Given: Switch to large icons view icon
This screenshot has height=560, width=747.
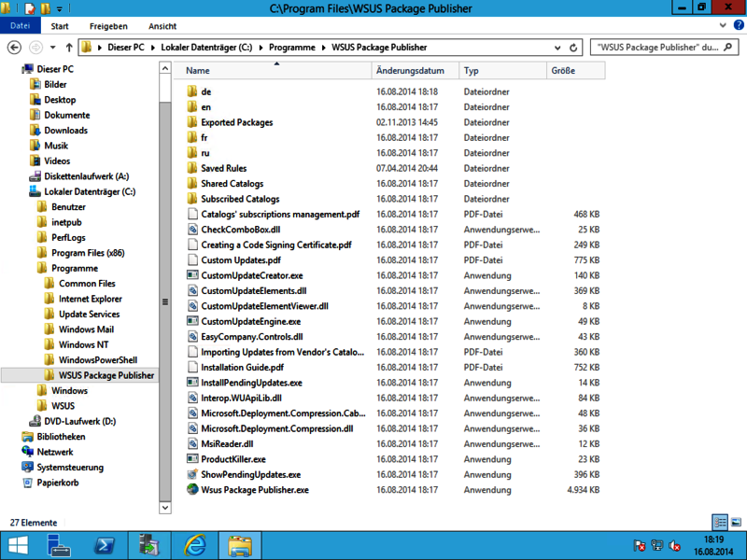Looking at the screenshot, I should pyautogui.click(x=736, y=523).
